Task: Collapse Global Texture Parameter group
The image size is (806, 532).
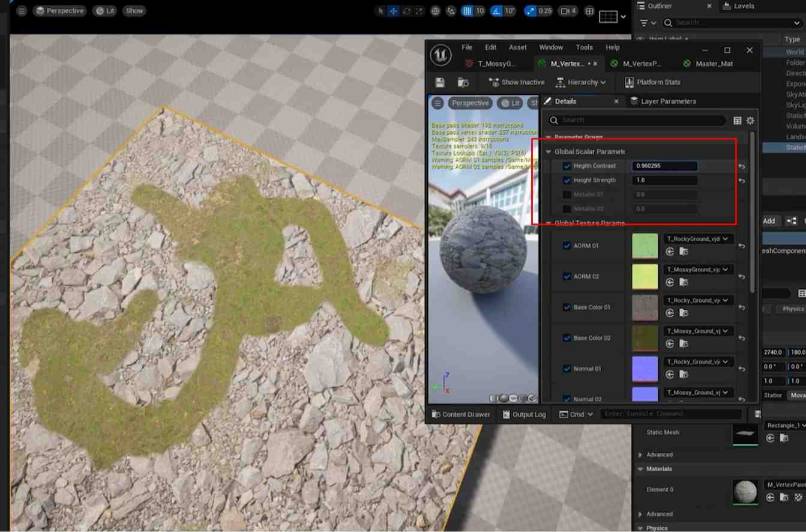Action: [x=548, y=223]
